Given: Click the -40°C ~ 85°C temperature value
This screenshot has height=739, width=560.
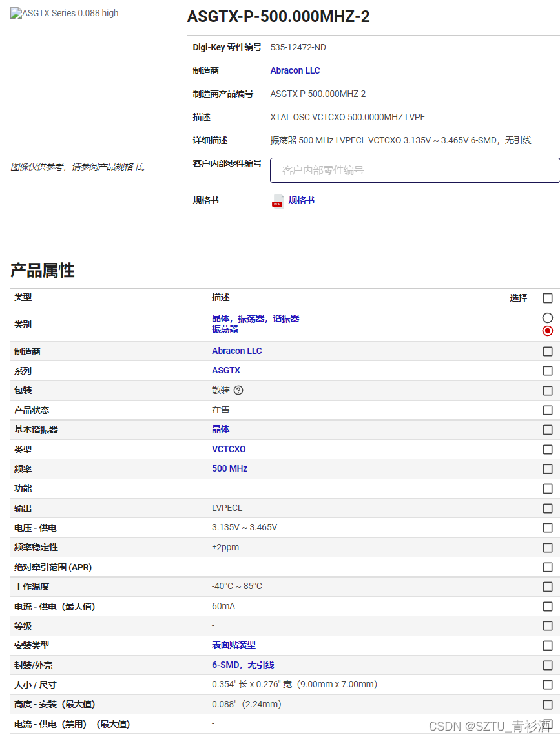Looking at the screenshot, I should point(236,587).
